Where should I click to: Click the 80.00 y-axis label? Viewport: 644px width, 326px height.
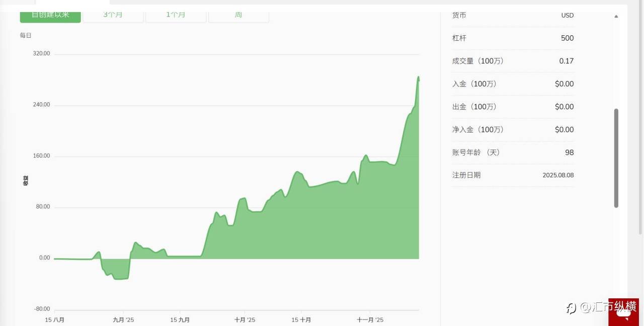pos(43,207)
